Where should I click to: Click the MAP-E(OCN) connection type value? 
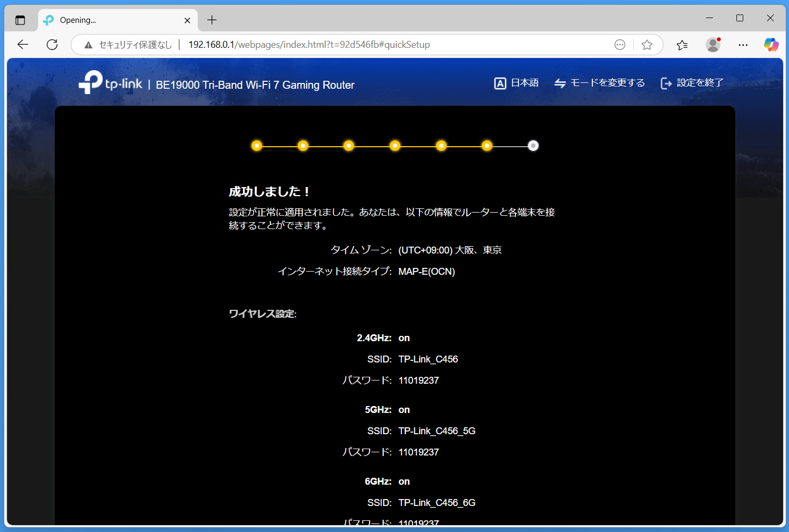426,272
